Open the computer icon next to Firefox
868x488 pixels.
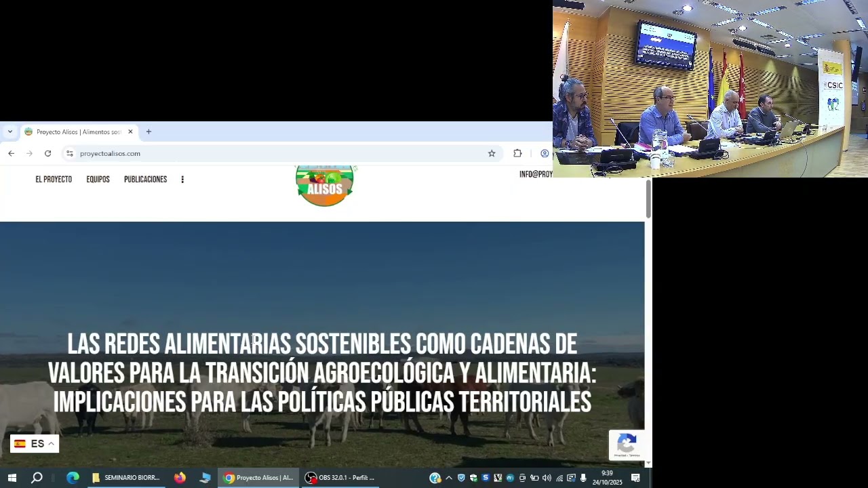click(205, 478)
